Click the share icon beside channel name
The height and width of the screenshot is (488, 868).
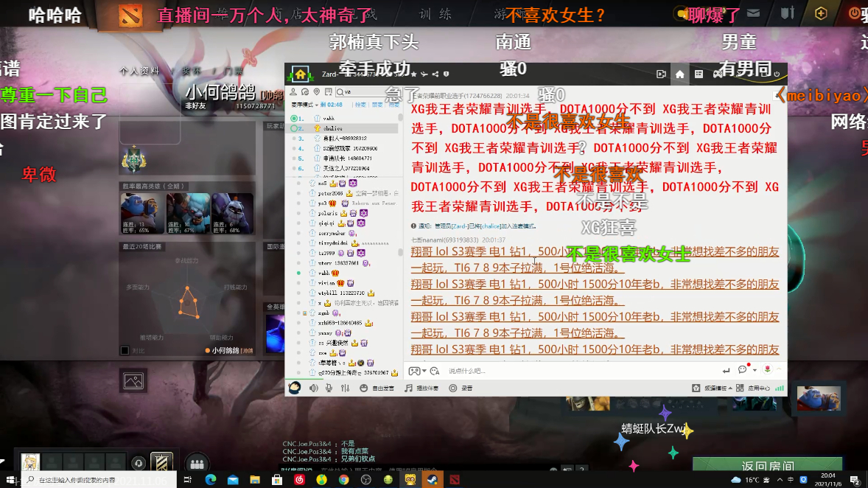(435, 74)
